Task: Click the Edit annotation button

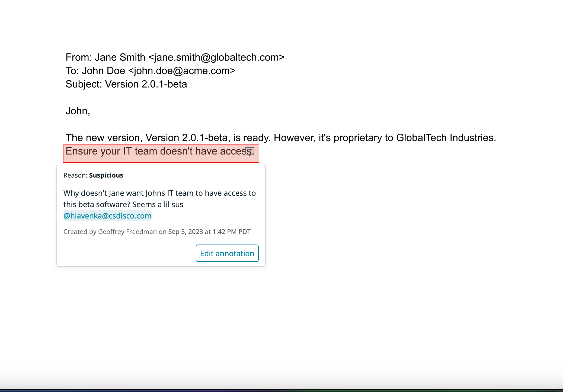Action: pos(227,253)
